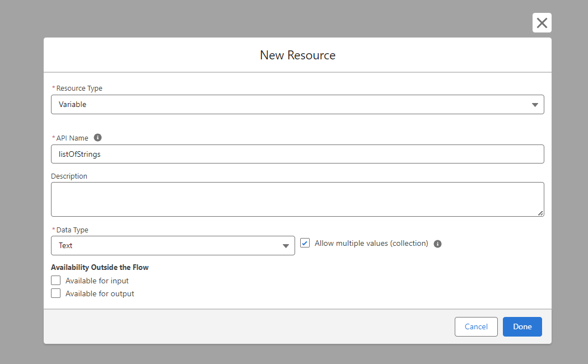Click the "Availability Outside the Flow" section heading

click(x=100, y=267)
